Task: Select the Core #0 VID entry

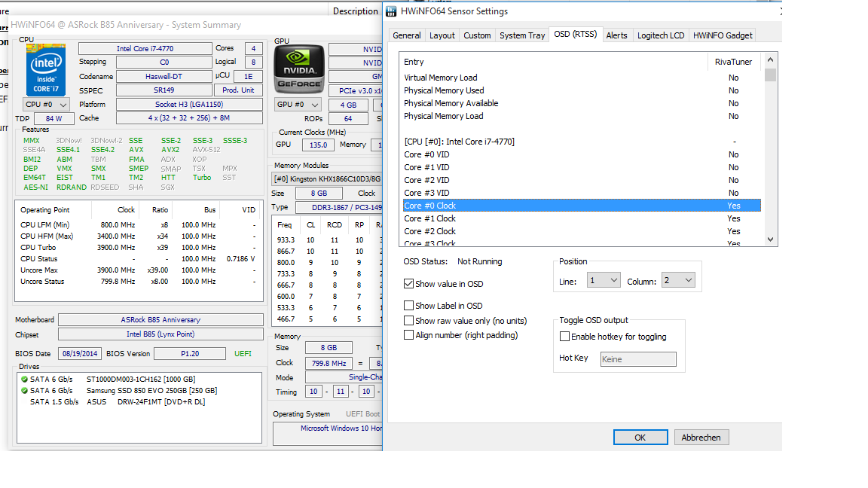Action: tap(582, 154)
